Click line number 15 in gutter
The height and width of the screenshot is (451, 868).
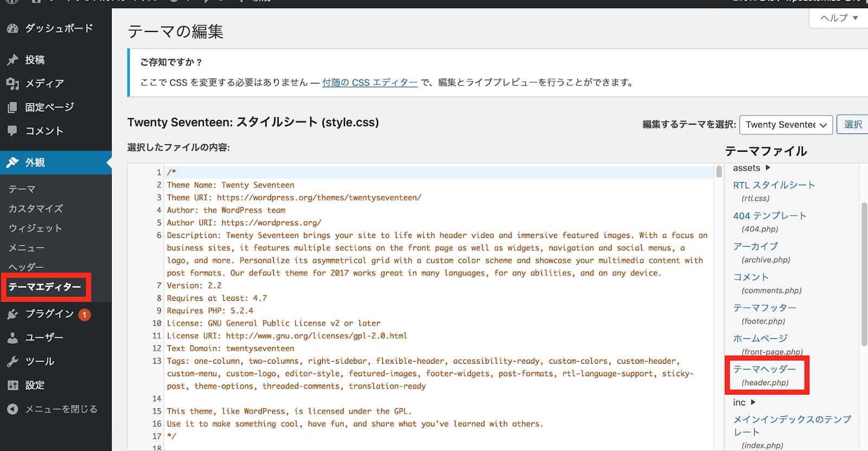[157, 411]
